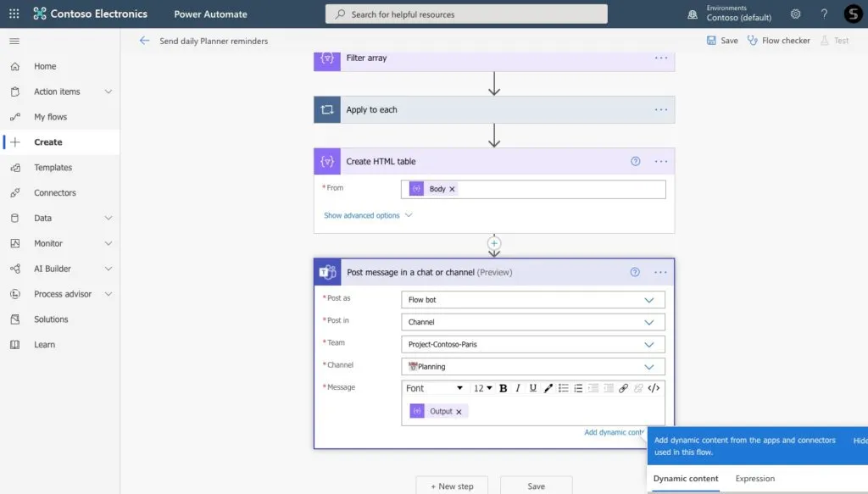
Task: Expand the Monitor nav section
Action: click(108, 243)
